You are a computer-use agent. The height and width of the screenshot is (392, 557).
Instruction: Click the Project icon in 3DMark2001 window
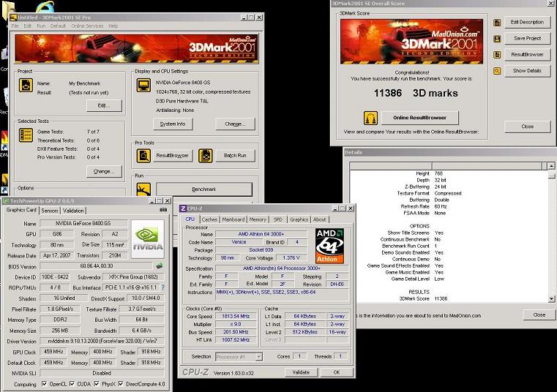click(x=26, y=86)
